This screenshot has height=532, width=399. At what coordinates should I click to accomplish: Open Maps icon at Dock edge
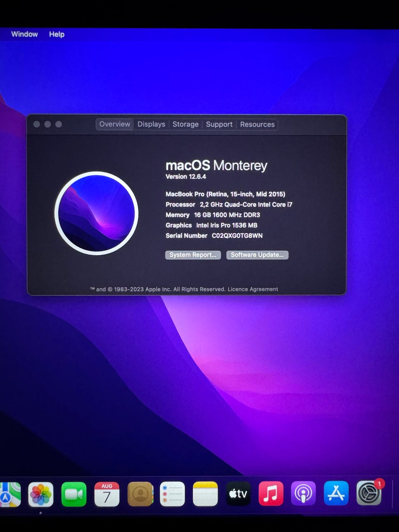pos(10,494)
